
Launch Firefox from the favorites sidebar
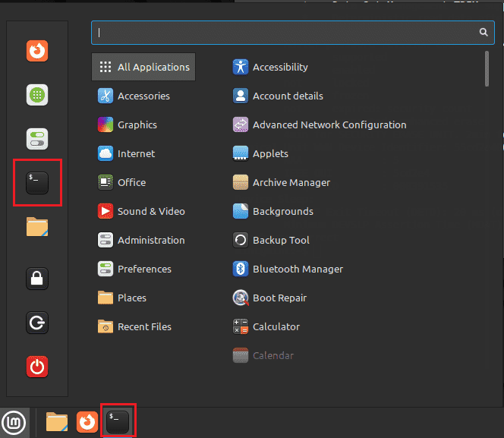pos(37,51)
